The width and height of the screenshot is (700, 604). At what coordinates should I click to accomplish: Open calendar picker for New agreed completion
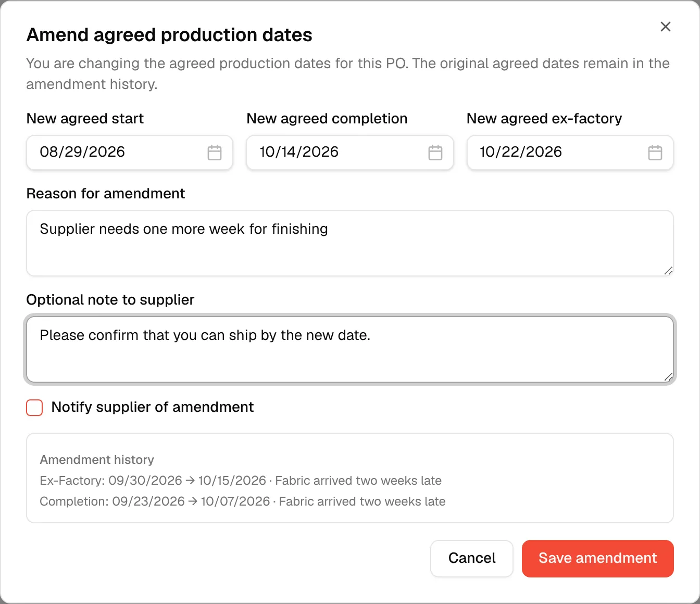[435, 153]
